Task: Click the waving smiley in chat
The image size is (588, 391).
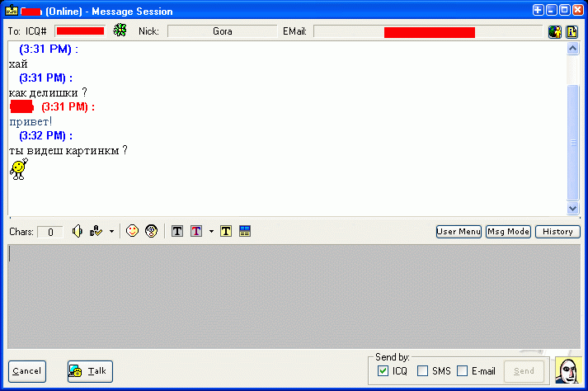Action: coord(19,169)
